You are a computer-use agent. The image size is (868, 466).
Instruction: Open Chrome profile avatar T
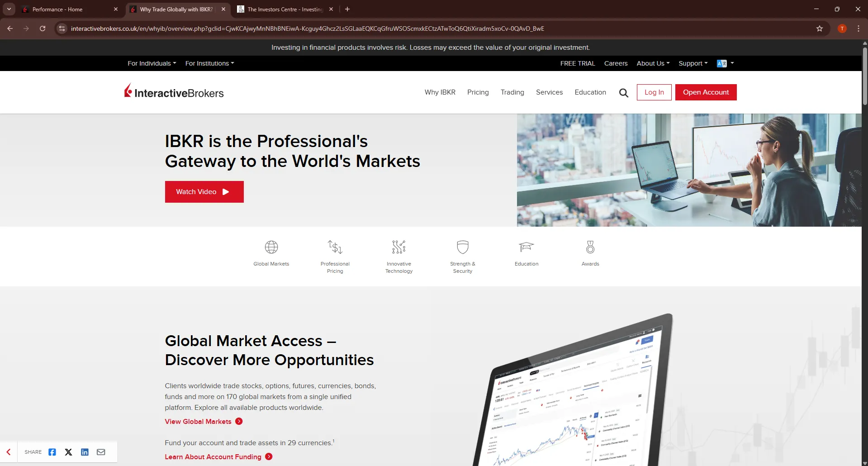[x=842, y=29]
